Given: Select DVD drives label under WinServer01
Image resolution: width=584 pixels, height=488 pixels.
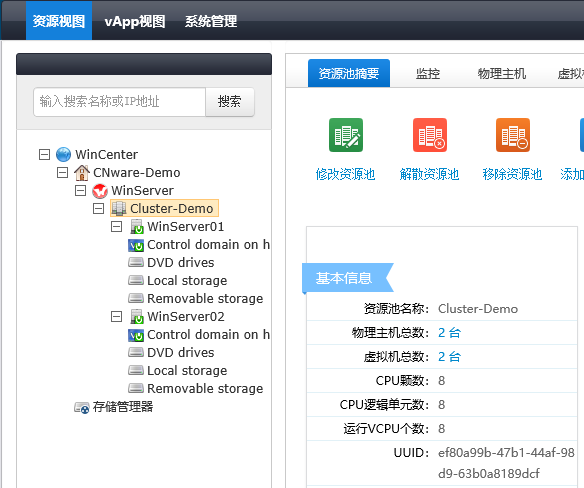Looking at the screenshot, I should point(181,263).
